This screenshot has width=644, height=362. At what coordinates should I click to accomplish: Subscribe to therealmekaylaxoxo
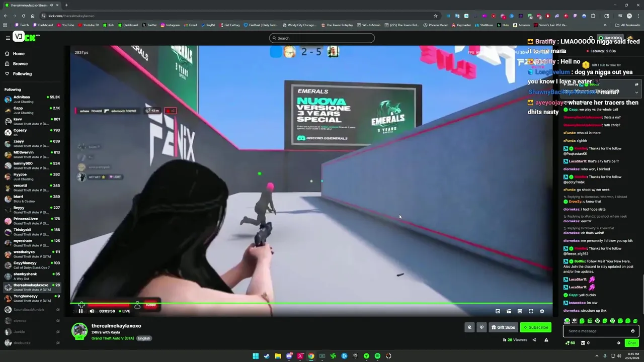tap(535, 327)
